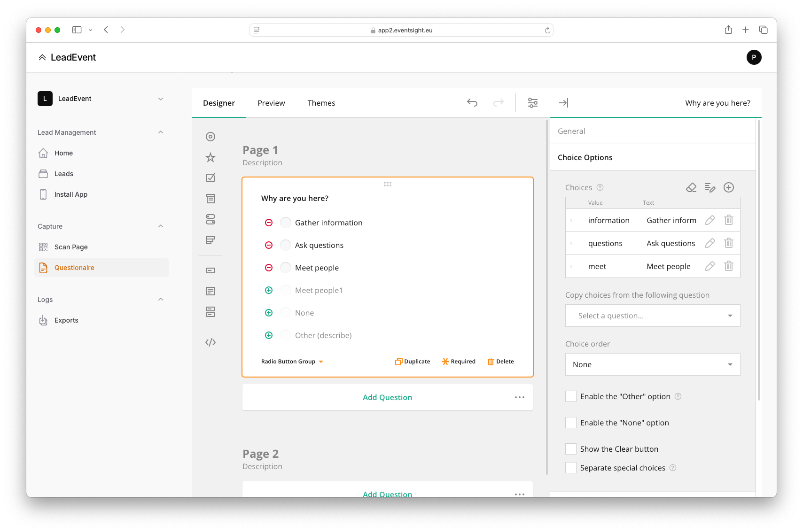
Task: Add the 'None' option to question
Action: pyautogui.click(x=269, y=313)
